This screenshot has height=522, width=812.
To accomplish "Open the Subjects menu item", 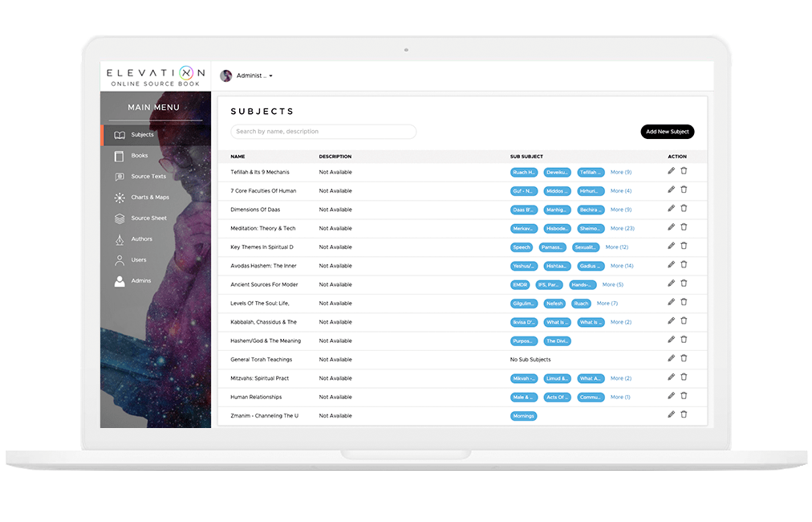I will 156,135.
